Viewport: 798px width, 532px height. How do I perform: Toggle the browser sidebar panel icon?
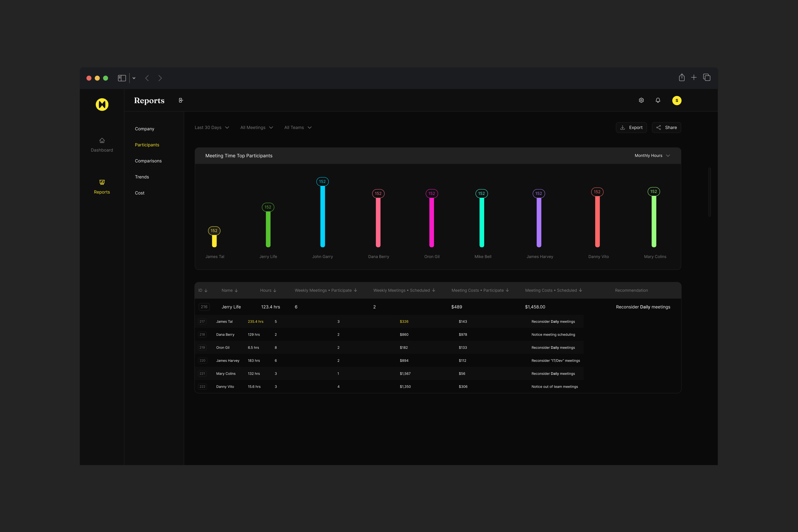[x=122, y=78]
